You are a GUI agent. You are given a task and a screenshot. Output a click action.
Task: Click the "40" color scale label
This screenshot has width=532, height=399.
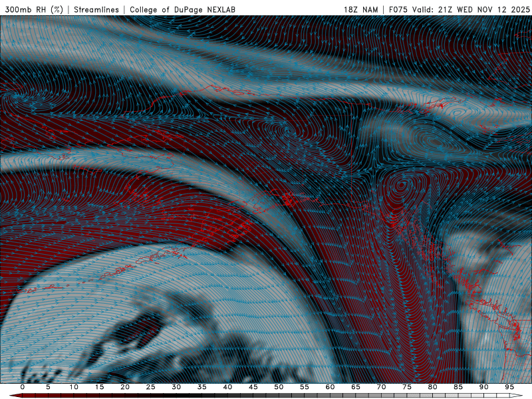pos(227,387)
